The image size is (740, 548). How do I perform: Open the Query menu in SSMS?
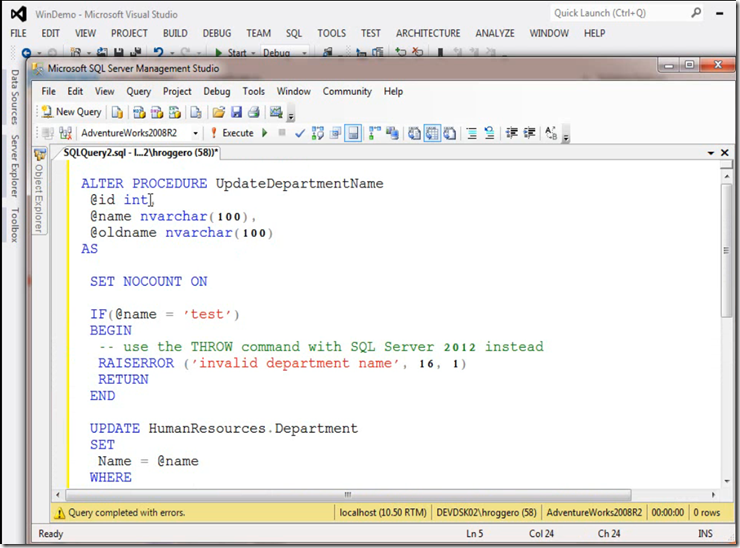click(138, 91)
